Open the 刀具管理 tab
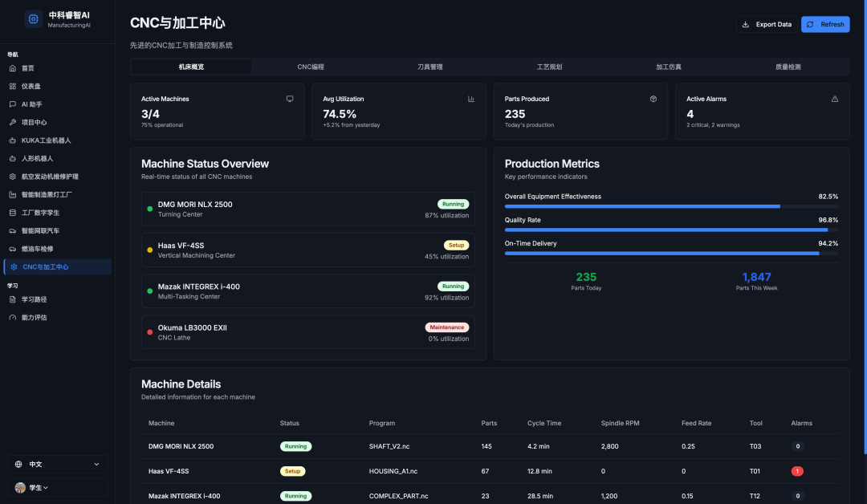867x504 pixels. pyautogui.click(x=430, y=67)
